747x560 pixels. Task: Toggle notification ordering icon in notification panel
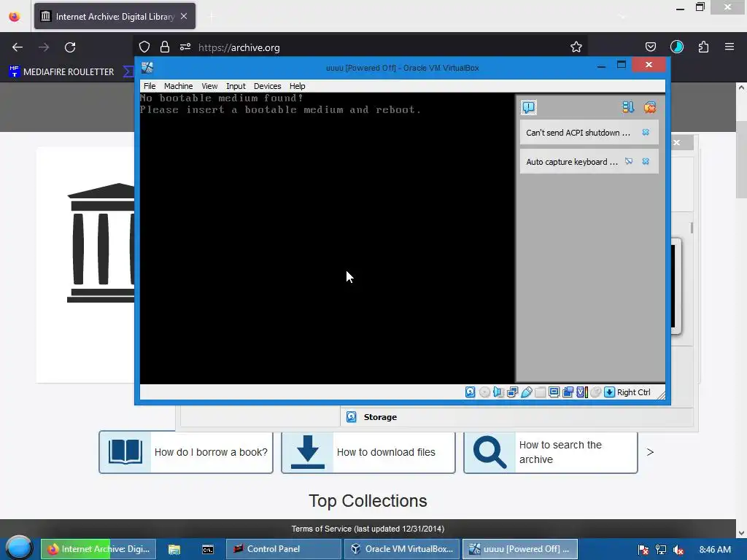[x=628, y=107]
